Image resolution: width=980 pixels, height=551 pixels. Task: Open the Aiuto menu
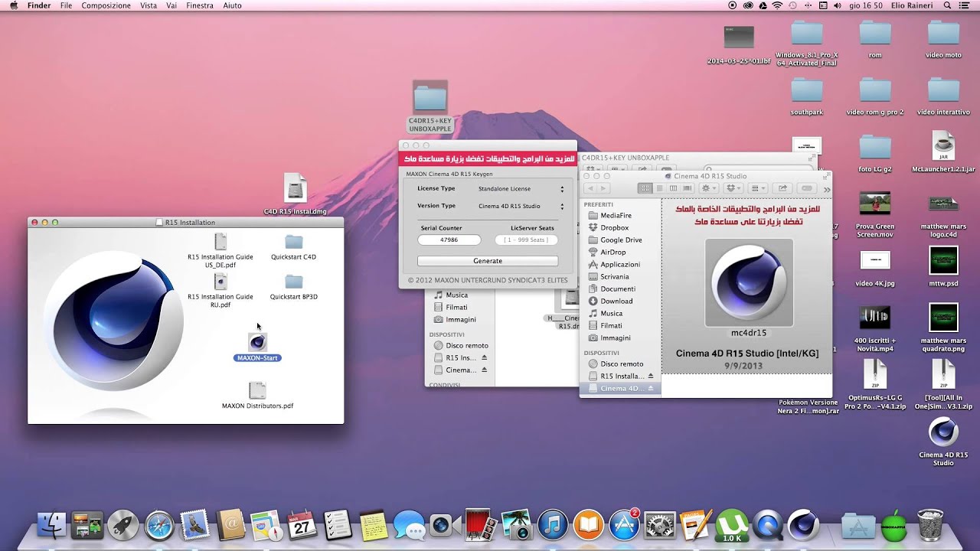(232, 5)
